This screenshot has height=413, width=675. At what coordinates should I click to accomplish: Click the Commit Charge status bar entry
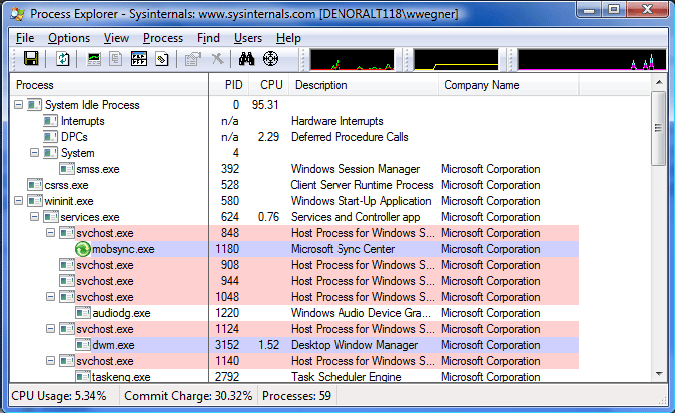pyautogui.click(x=188, y=396)
